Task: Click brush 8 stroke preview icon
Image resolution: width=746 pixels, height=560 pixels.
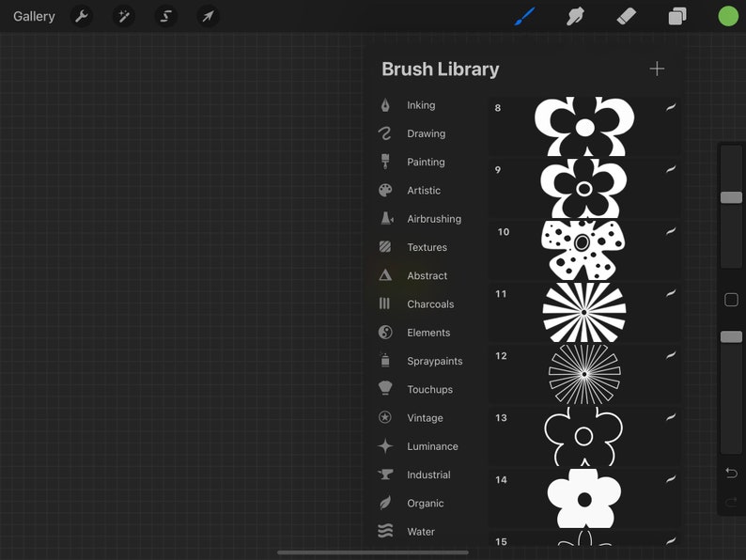Action: point(670,107)
